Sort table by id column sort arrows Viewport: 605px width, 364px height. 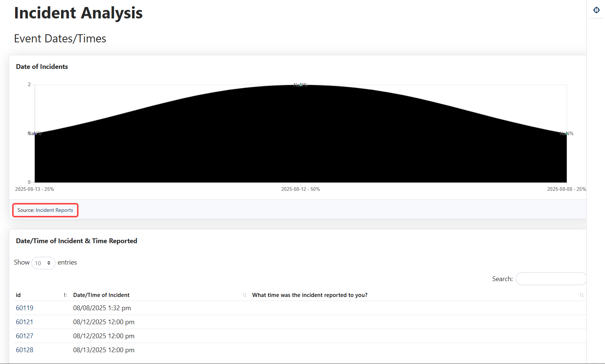click(x=65, y=295)
